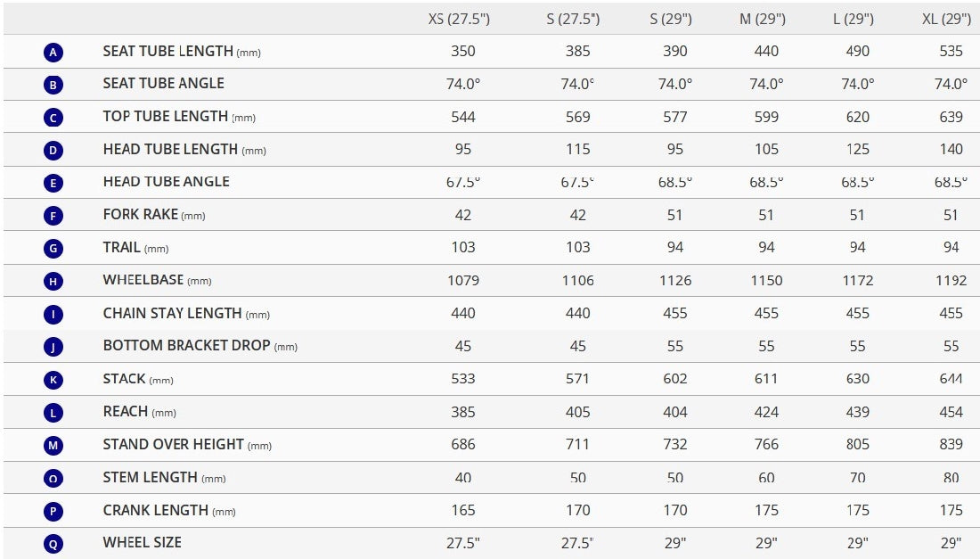The width and height of the screenshot is (980, 559).
Task: Click the FORK RAKE row label
Action: click(154, 215)
